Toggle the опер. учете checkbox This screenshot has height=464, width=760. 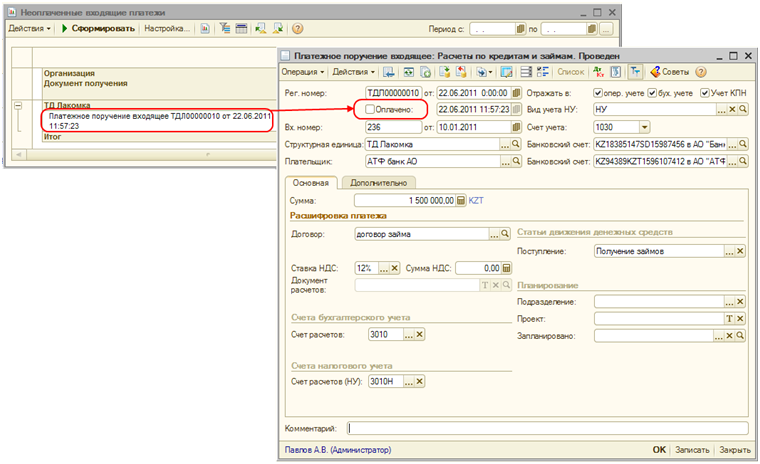pyautogui.click(x=598, y=92)
